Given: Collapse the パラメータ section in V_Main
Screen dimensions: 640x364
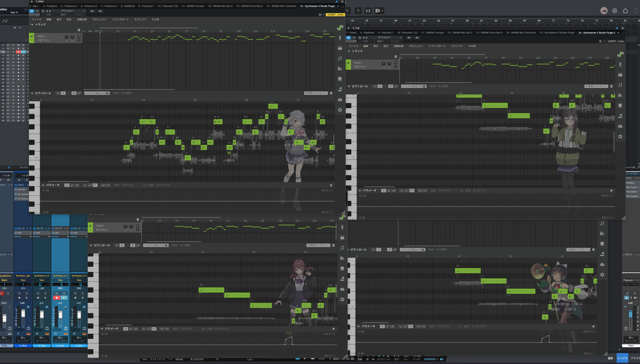Looking at the screenshot, I should click(x=43, y=185).
